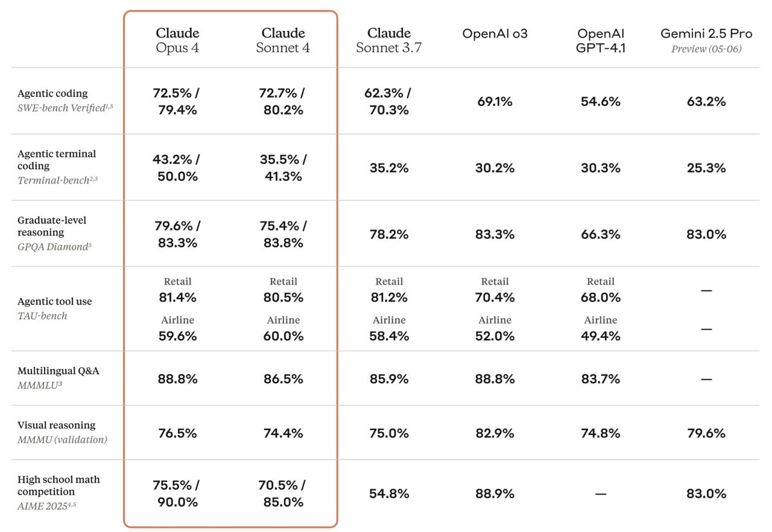Image resolution: width=772 pixels, height=532 pixels.
Task: Click the GPQA Diamond benchmark subtitle
Action: tap(54, 247)
